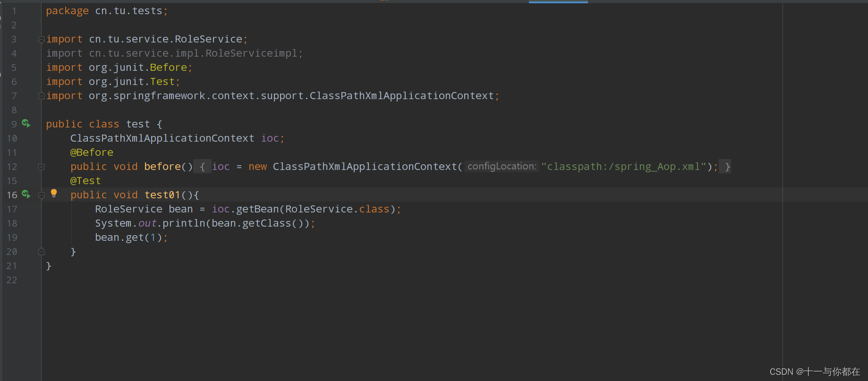This screenshot has height=381, width=868.
Task: Toggle the fold marker ending imports
Action: [x=42, y=96]
